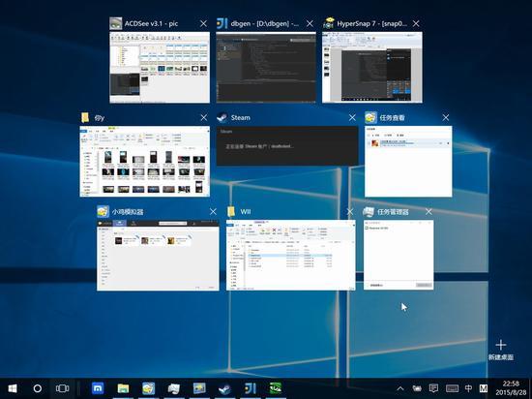Expand hidden system tray icons chevron
The height and width of the screenshot is (399, 532).
[400, 388]
